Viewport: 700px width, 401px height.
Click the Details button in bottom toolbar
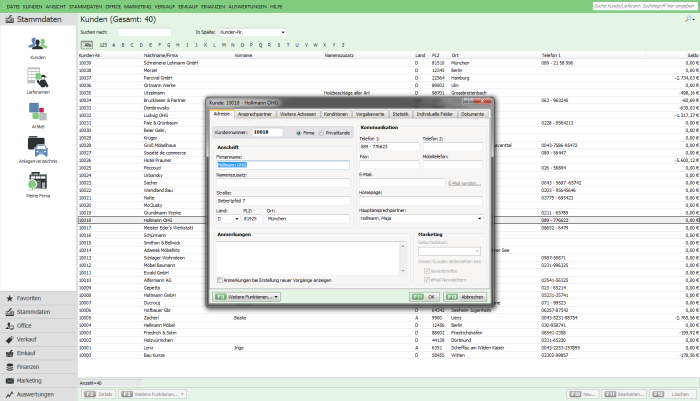pyautogui.click(x=99, y=394)
